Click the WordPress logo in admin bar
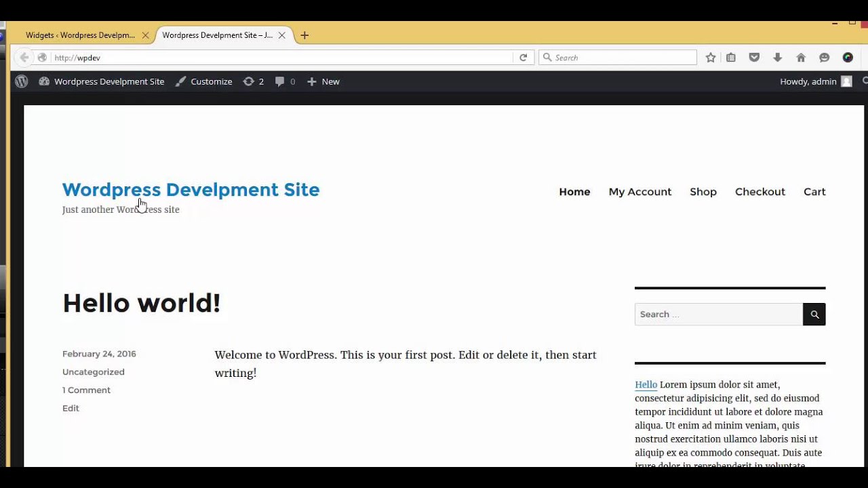This screenshot has width=868, height=488. click(22, 81)
